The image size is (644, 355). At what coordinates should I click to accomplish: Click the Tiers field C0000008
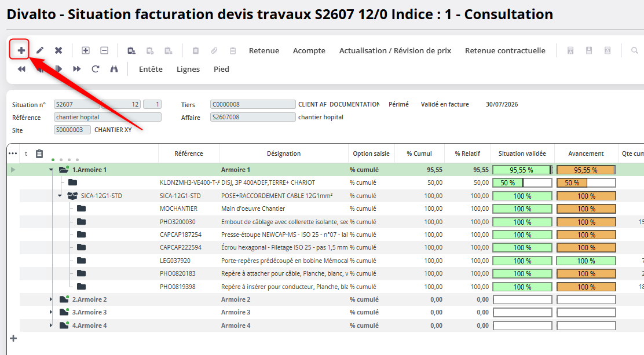(253, 104)
